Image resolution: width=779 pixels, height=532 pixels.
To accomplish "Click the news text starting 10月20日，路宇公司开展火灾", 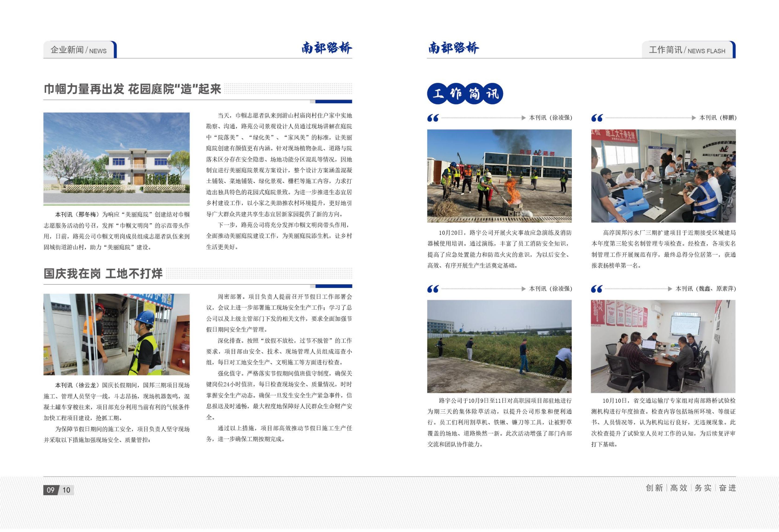I will coord(499,249).
